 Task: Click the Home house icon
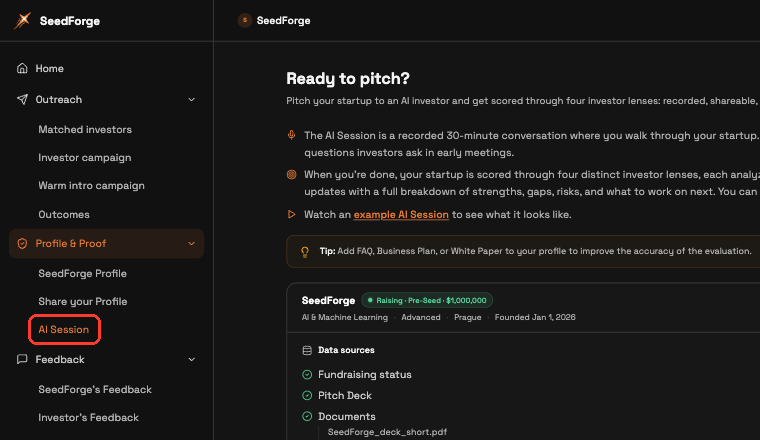22,68
